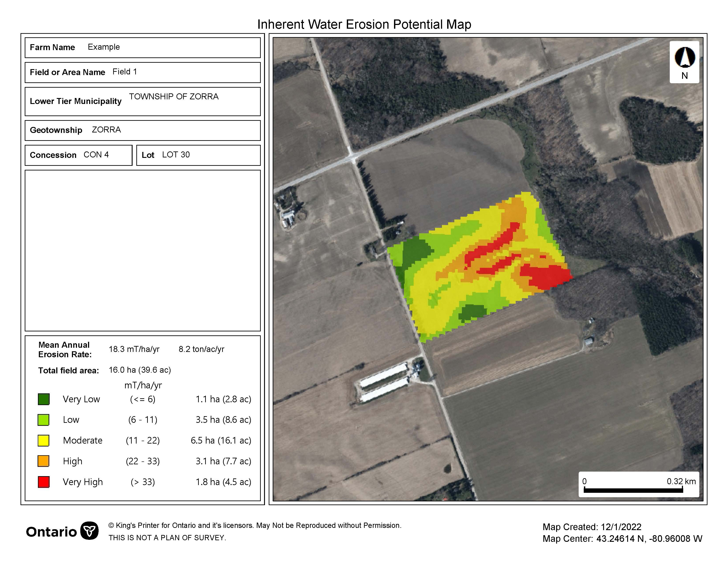728x563 pixels.
Task: Click the Field or Area Name field
Action: (143, 72)
